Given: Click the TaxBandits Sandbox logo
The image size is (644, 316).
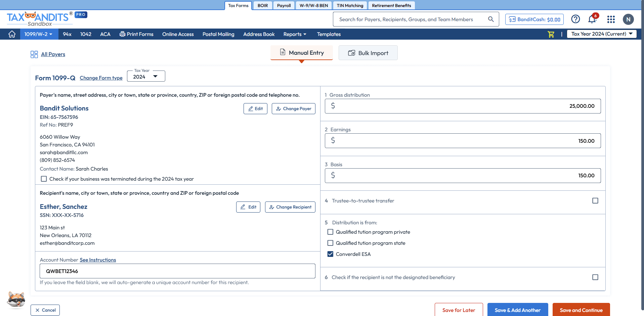Looking at the screenshot, I should tap(40, 19).
